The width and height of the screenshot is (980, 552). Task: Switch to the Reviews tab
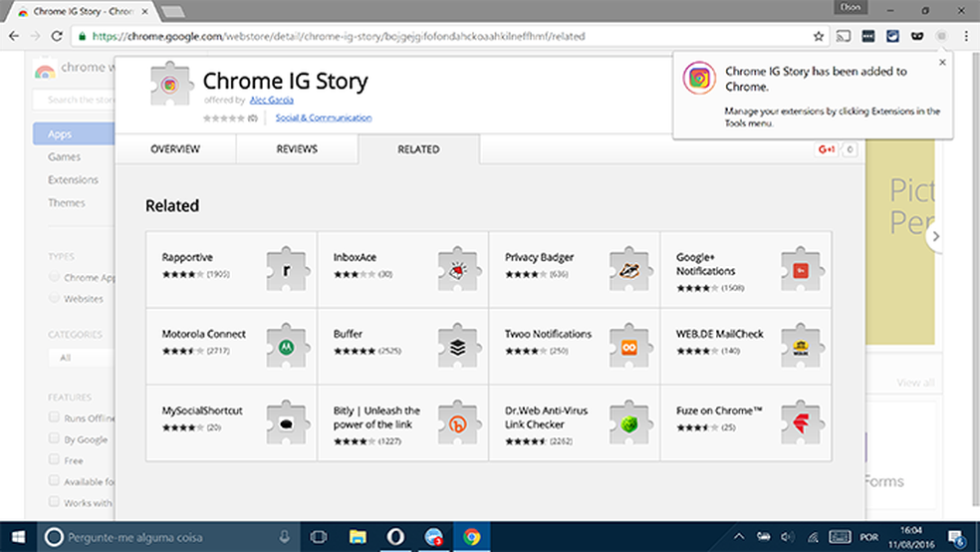click(x=297, y=149)
